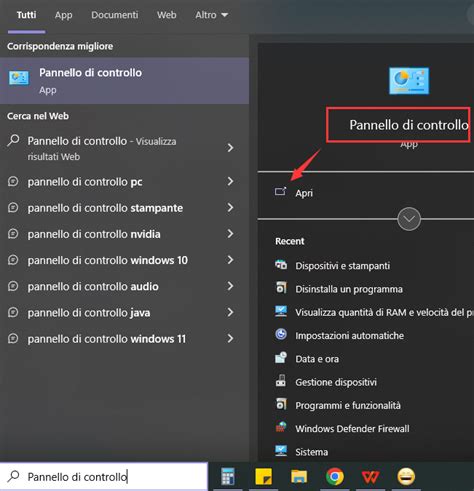Click suggestion icon next to 'pannello di controllo stampante'
The width and height of the screenshot is (474, 491).
point(13,207)
